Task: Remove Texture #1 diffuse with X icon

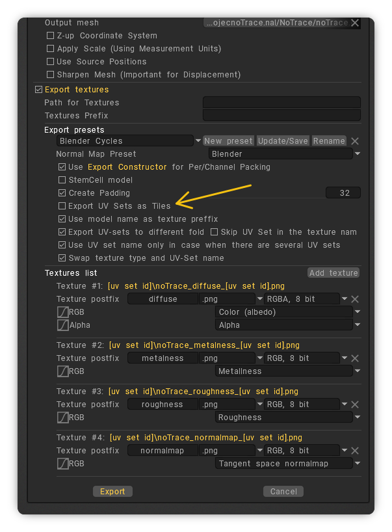Action: point(355,299)
